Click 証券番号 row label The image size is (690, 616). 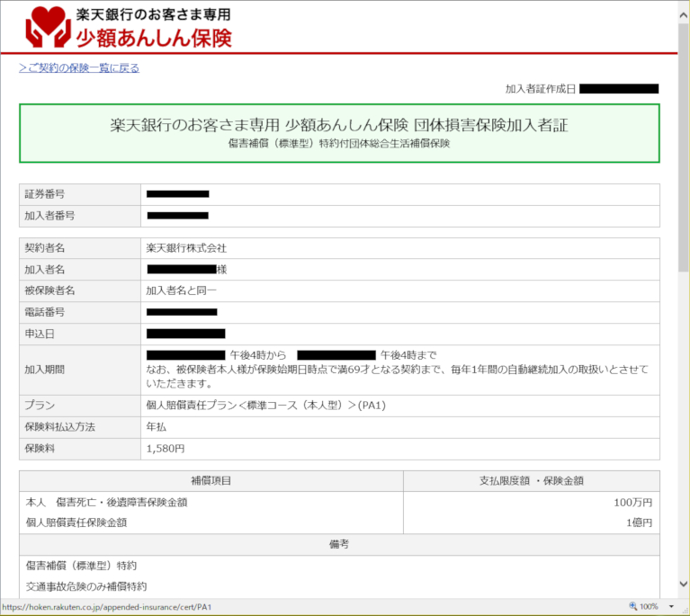(45, 194)
